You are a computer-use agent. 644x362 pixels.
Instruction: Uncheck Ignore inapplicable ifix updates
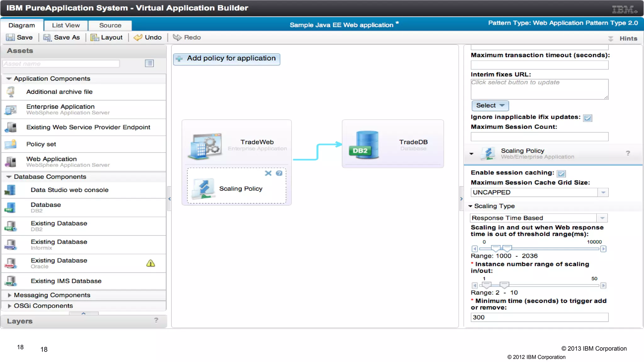587,118
